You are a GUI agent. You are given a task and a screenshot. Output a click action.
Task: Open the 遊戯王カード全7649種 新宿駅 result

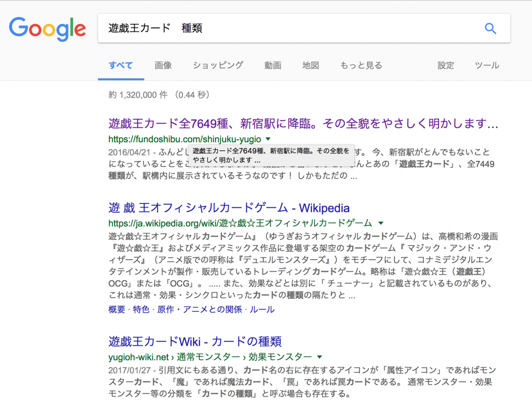click(x=303, y=124)
